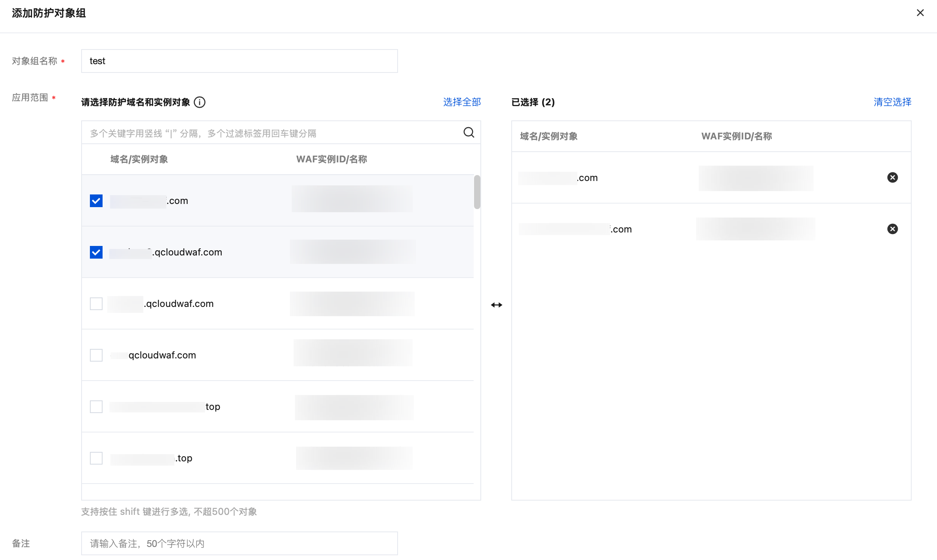Select the first top domain checkbox
This screenshot has width=937, height=560.
click(x=96, y=407)
